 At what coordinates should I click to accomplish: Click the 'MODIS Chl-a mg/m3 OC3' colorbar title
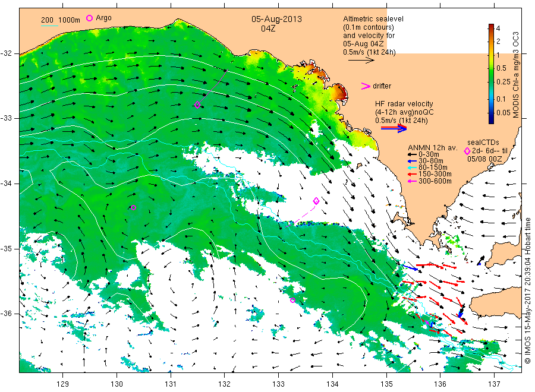[516, 75]
